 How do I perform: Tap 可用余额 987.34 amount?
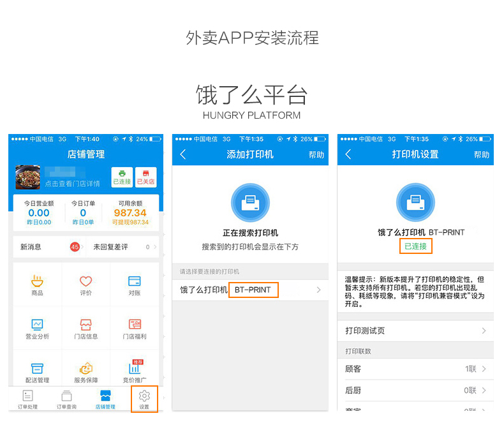point(130,213)
